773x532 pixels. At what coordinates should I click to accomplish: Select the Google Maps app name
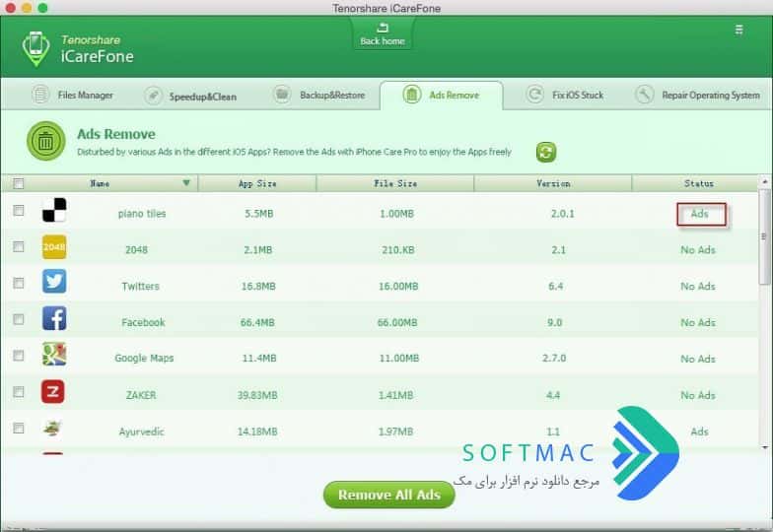pos(144,359)
